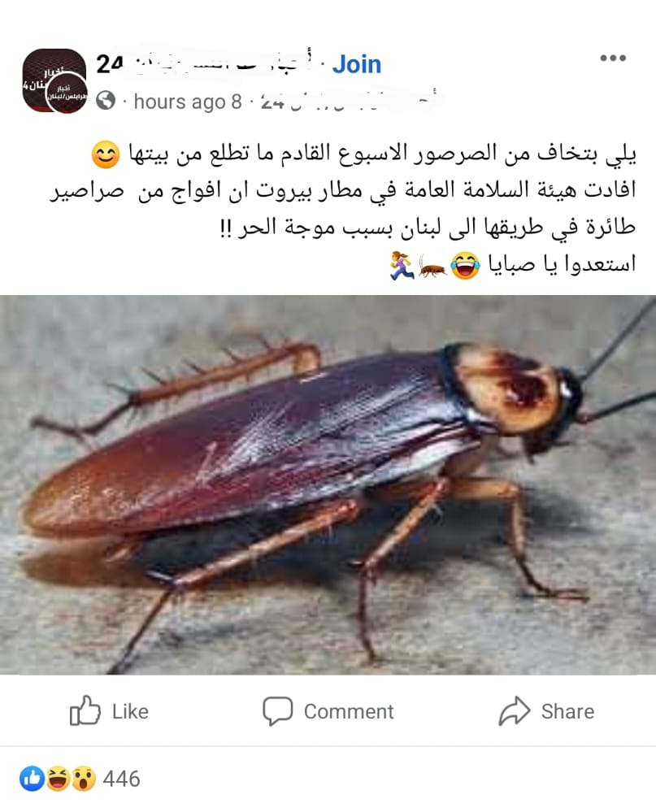Click the blue like reaction icon
The height and width of the screenshot is (812, 656).
click(32, 779)
